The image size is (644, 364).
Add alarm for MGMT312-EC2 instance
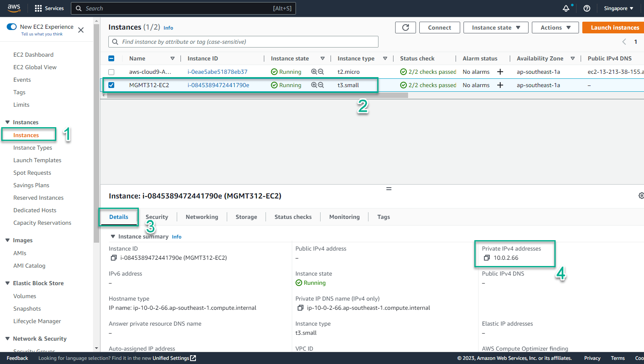pyautogui.click(x=500, y=85)
